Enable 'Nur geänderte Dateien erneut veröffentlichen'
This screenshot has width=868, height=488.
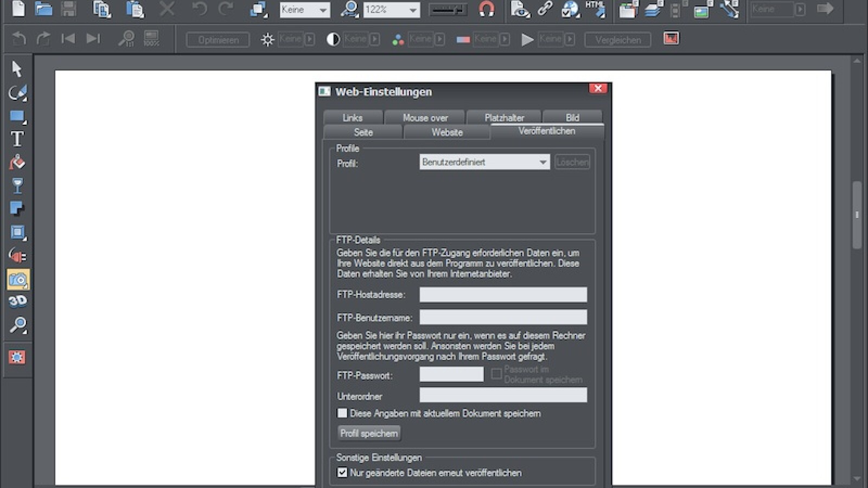(342, 472)
